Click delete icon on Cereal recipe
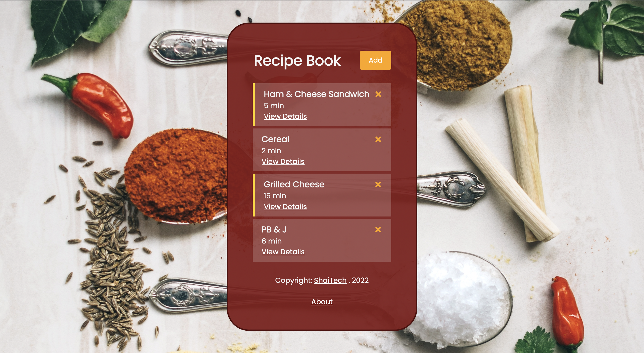 (378, 139)
